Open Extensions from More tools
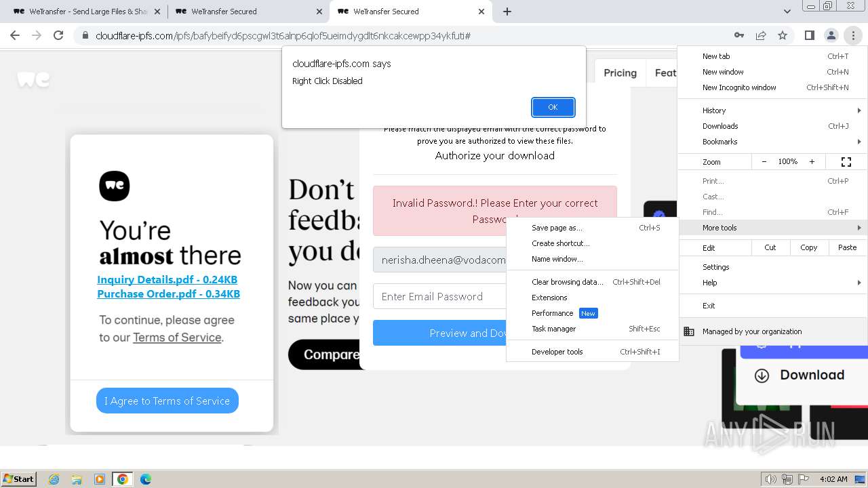The height and width of the screenshot is (488, 868). (x=593, y=298)
